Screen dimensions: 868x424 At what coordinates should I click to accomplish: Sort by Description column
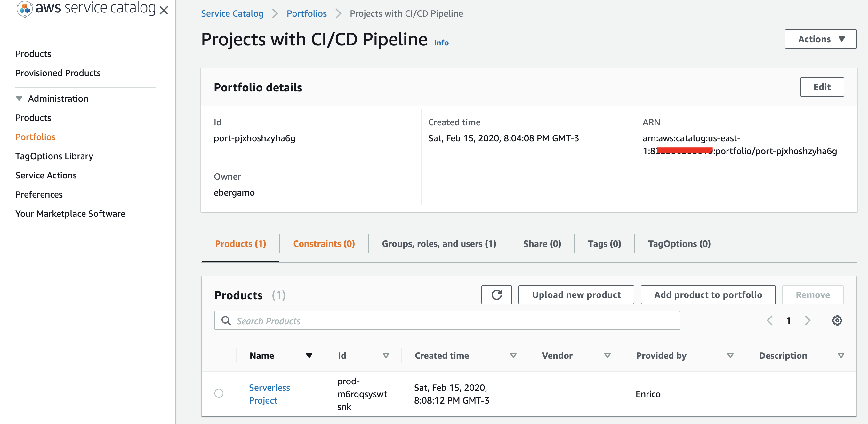click(x=841, y=355)
